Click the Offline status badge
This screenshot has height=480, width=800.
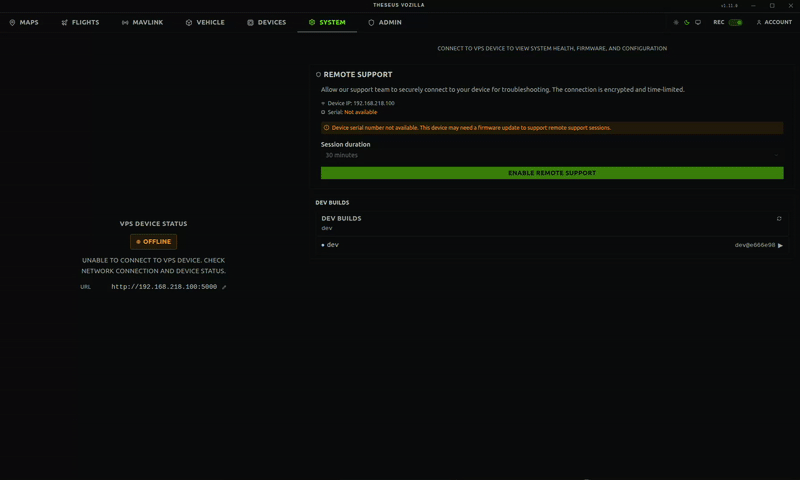154,242
